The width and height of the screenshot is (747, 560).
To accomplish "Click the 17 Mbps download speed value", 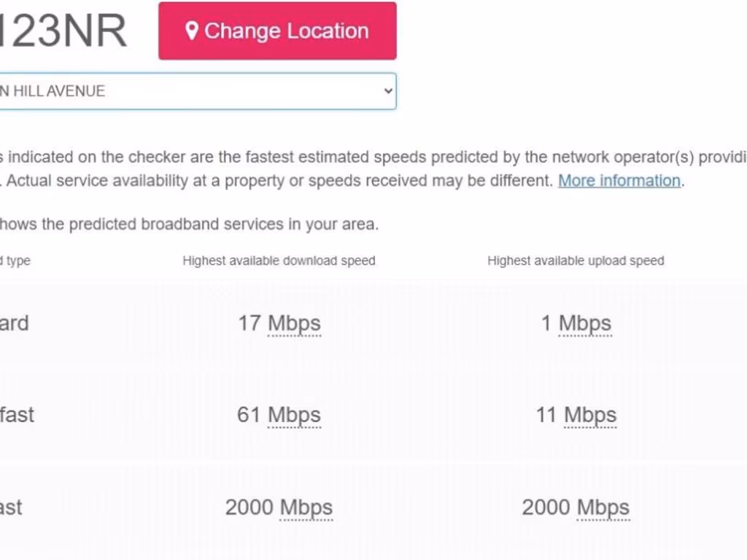I will (x=279, y=323).
